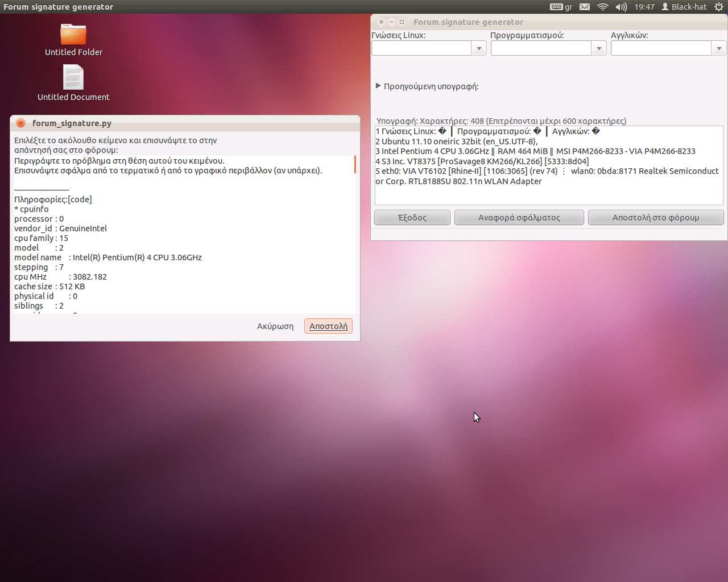
Task: Expand the Προηγούμενη υπογραφή section
Action: 378,86
